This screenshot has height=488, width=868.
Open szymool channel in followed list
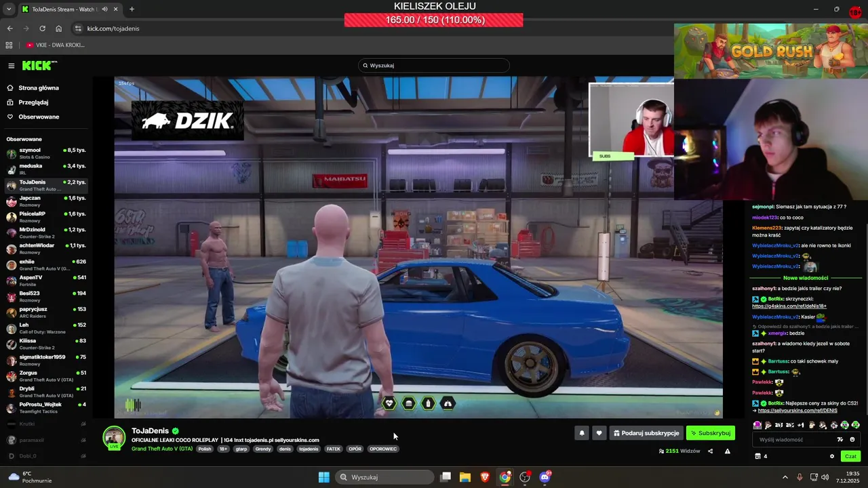click(46, 153)
